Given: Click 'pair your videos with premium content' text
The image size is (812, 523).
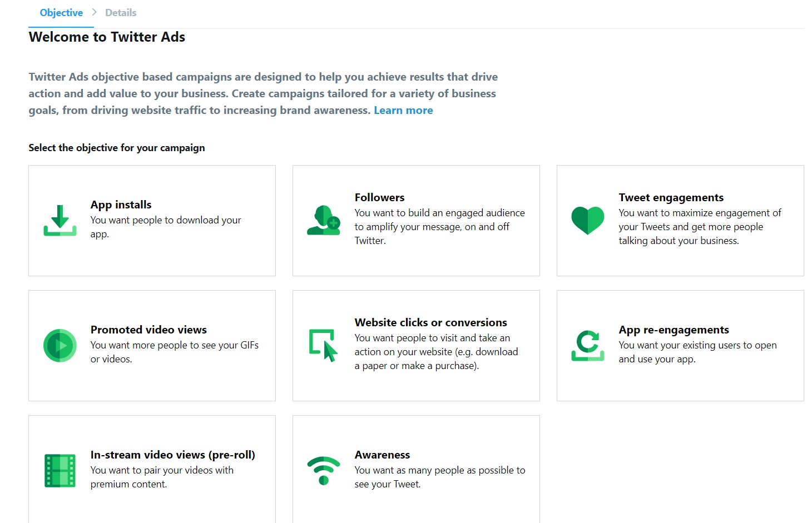Looking at the screenshot, I should (162, 477).
